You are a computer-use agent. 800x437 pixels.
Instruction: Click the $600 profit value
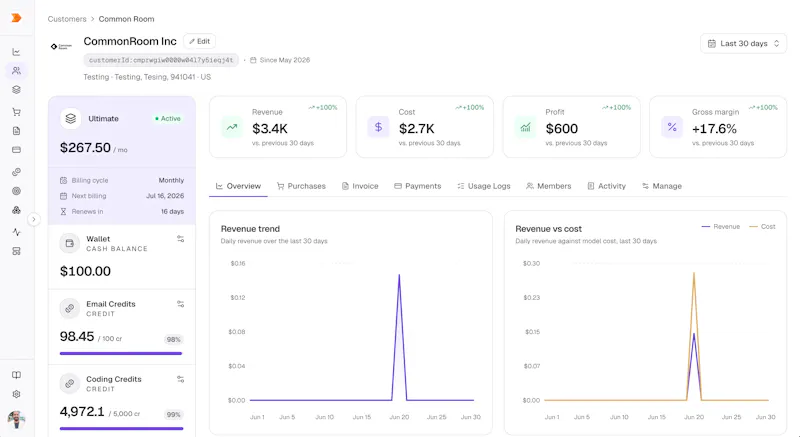[562, 129]
